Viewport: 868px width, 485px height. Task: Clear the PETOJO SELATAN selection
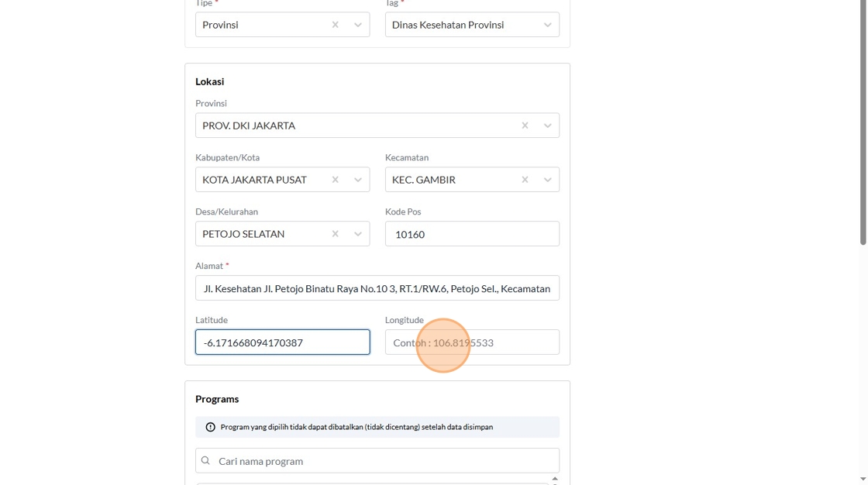pyautogui.click(x=335, y=234)
